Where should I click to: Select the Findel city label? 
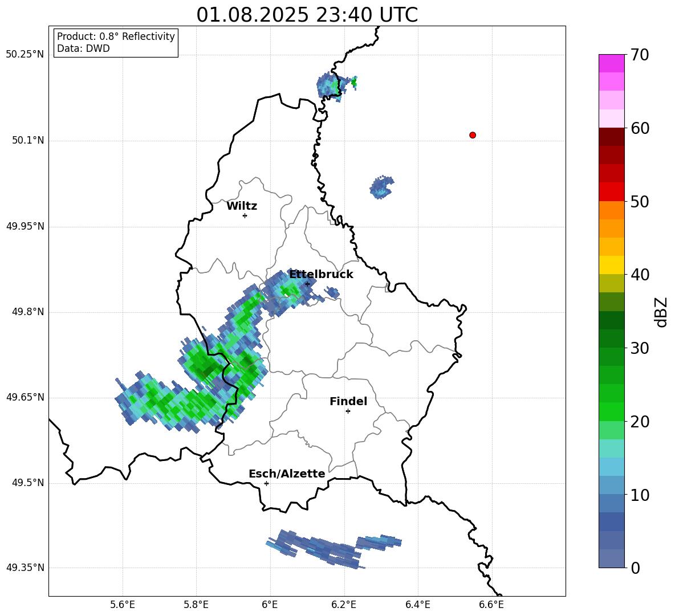click(x=348, y=402)
